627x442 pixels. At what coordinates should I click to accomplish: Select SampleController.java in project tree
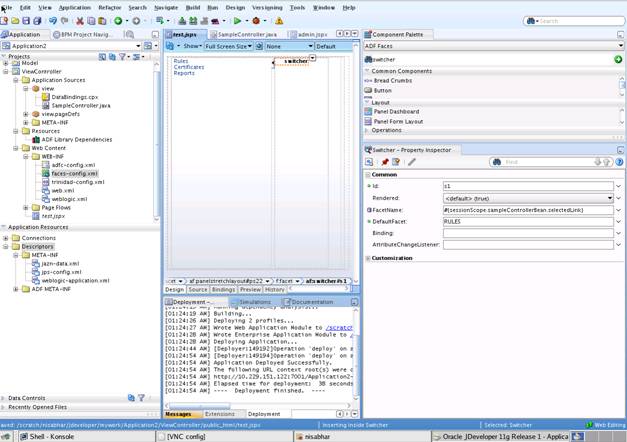point(81,106)
